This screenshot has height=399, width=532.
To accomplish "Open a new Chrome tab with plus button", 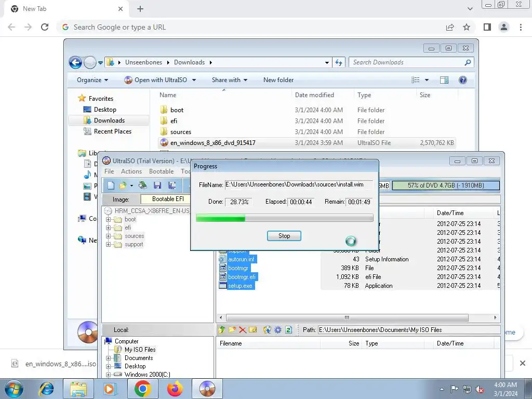I will (140, 9).
